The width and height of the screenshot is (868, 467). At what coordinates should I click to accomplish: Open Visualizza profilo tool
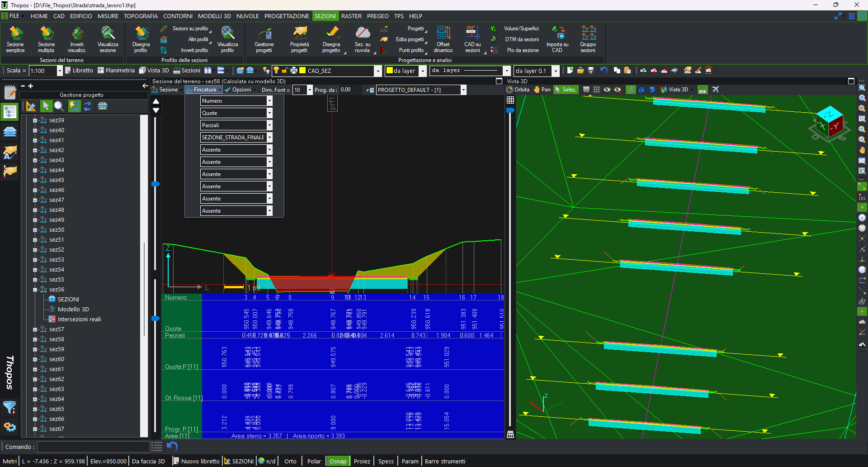(x=227, y=39)
